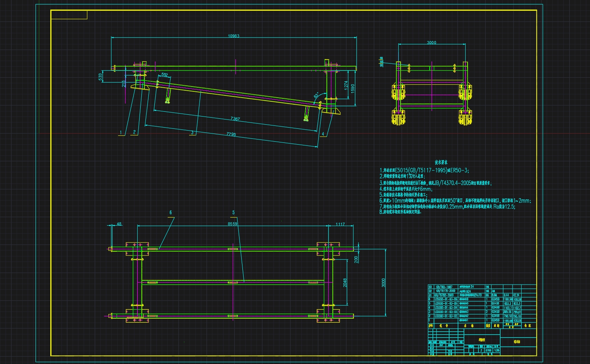The height and width of the screenshot is (364, 590).
Task: Click part callout number 5 in plan view
Action: click(x=233, y=212)
